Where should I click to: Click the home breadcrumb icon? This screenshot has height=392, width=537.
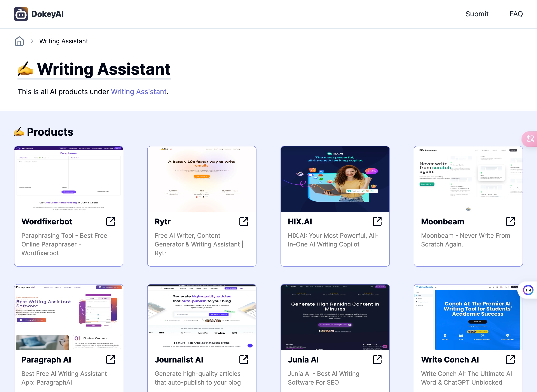(x=19, y=41)
